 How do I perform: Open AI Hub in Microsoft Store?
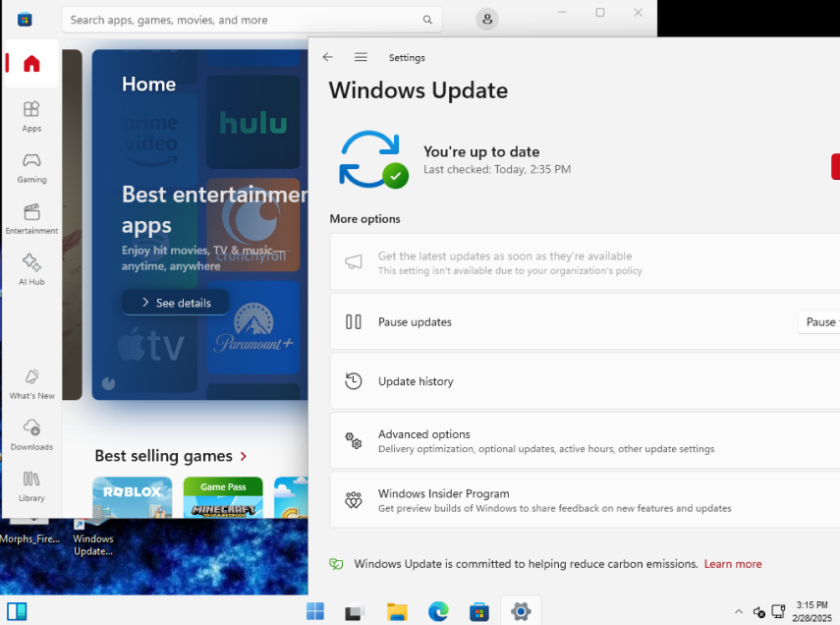(x=31, y=269)
